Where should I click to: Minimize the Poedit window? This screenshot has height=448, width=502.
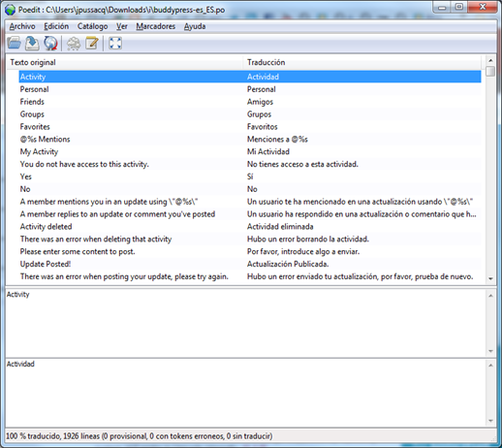point(442,7)
